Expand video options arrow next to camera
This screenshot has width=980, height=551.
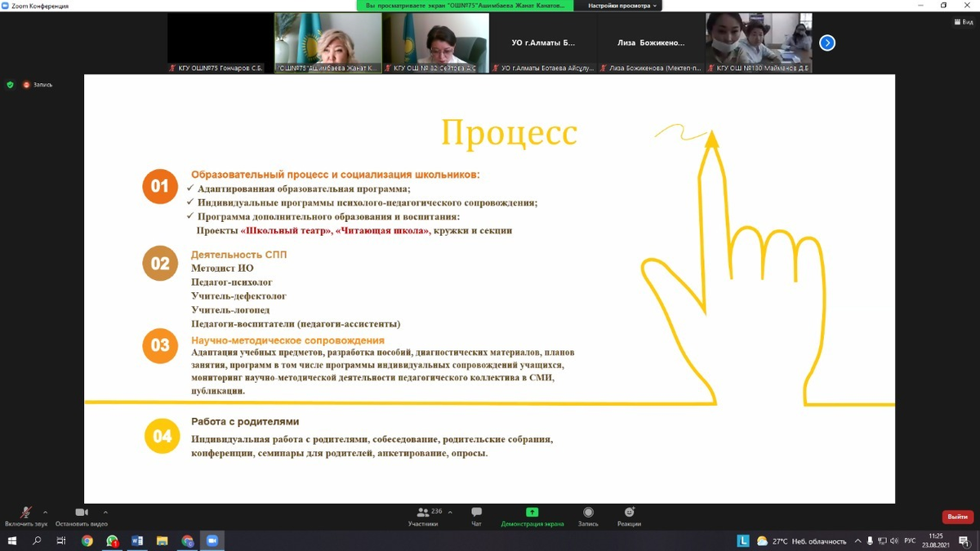(x=105, y=513)
